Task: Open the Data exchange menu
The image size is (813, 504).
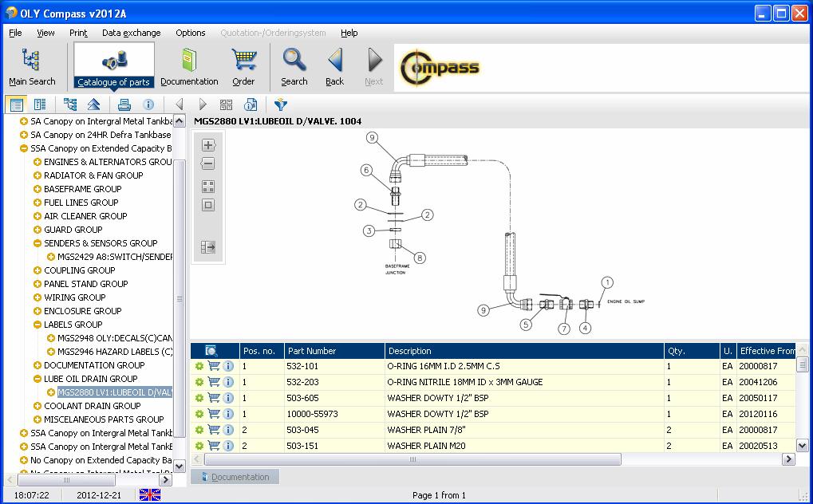Action: tap(131, 33)
